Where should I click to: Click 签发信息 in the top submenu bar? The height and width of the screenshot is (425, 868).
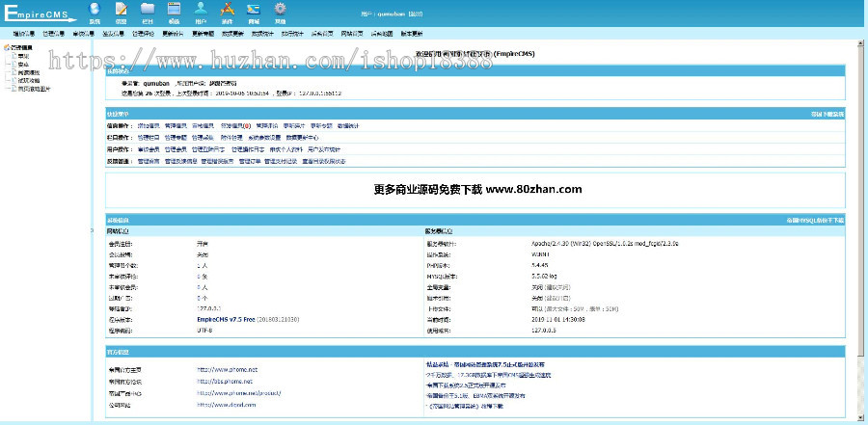(x=114, y=34)
